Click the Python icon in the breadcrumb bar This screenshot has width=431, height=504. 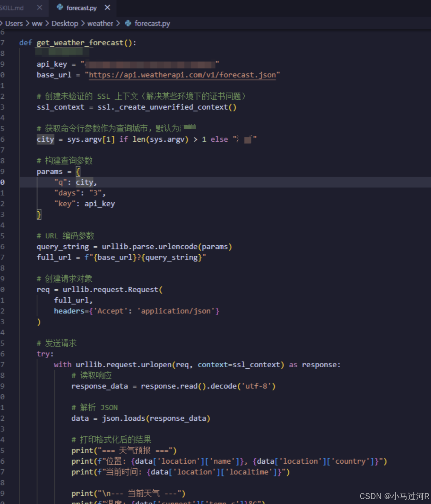(x=128, y=23)
